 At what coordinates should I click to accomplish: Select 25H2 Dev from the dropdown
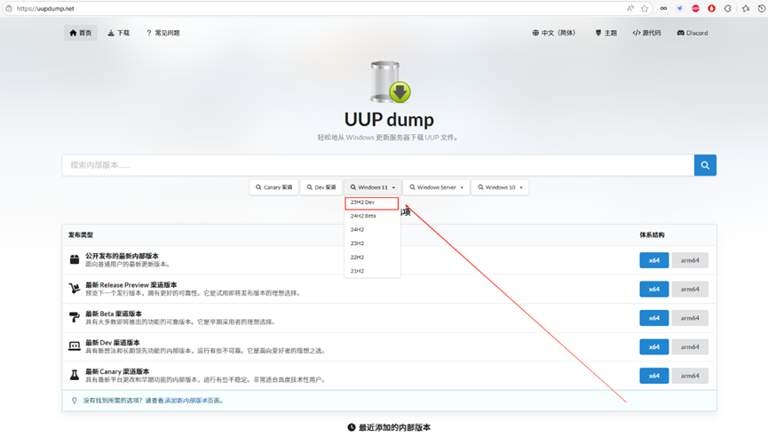[x=372, y=203]
